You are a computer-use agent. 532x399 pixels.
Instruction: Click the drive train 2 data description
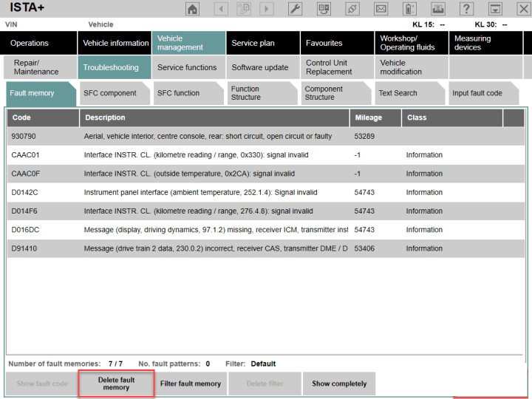216,248
